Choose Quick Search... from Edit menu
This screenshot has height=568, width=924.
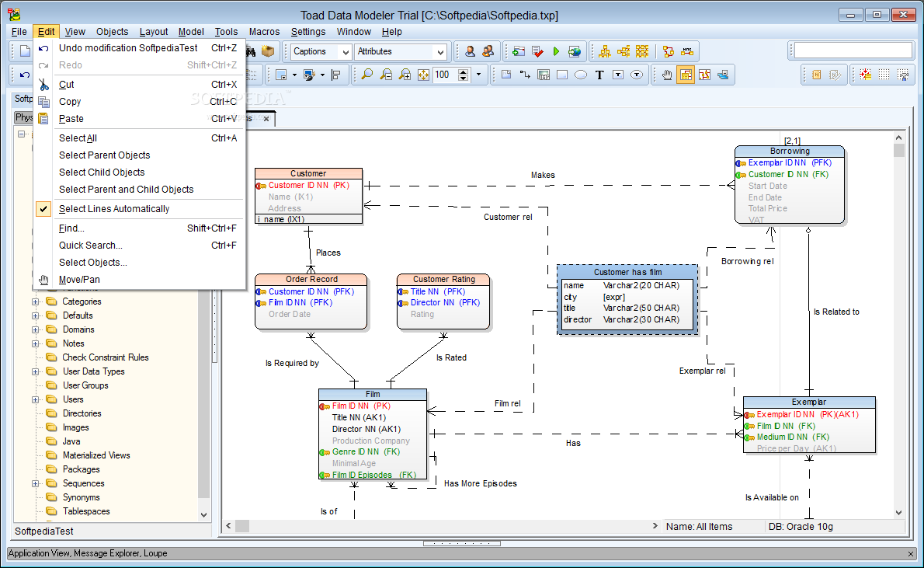138,246
